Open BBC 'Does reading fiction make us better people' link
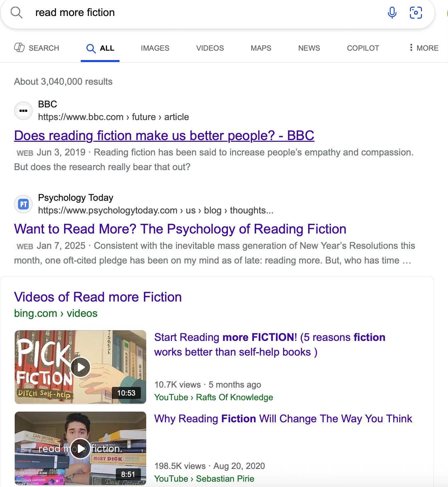Viewport: 448px width, 487px height. tap(164, 135)
